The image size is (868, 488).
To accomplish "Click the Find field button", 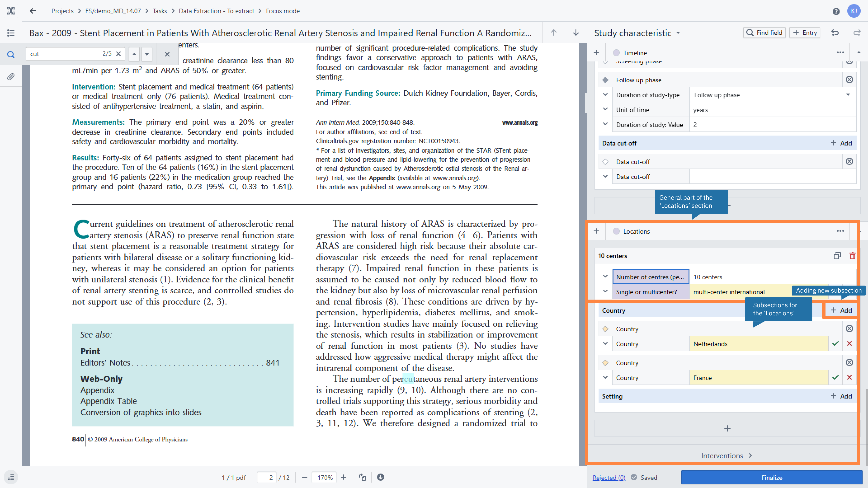I will click(764, 33).
